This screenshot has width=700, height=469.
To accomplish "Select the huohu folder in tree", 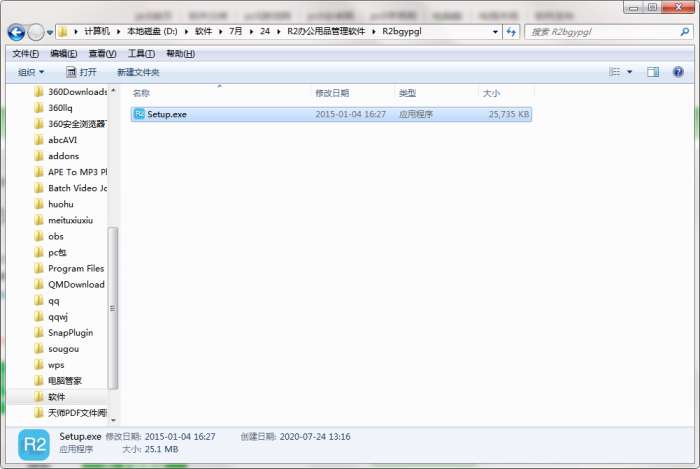I will 54,204.
